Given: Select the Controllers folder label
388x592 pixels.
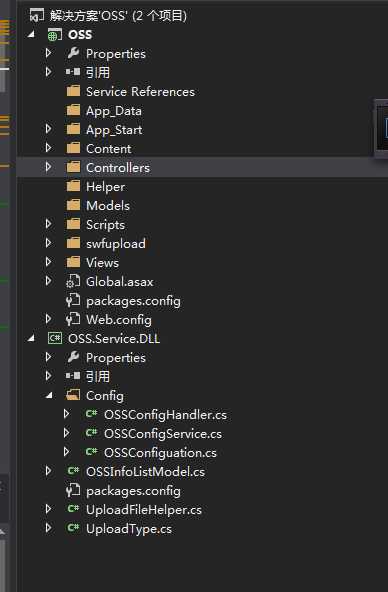Looking at the screenshot, I should (x=118, y=168).
